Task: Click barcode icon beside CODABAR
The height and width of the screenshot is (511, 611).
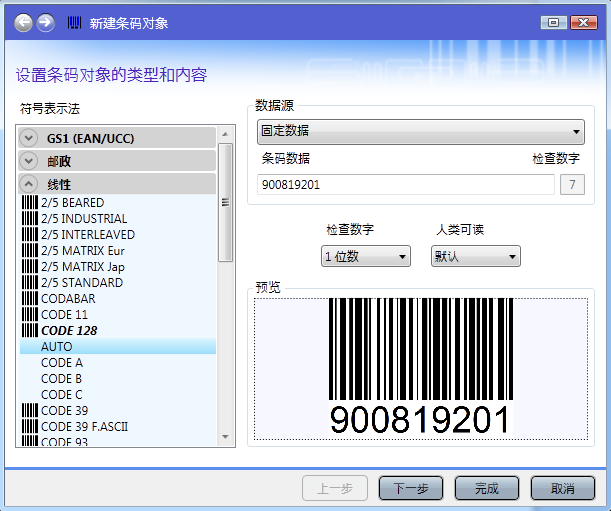Action: tap(30, 299)
